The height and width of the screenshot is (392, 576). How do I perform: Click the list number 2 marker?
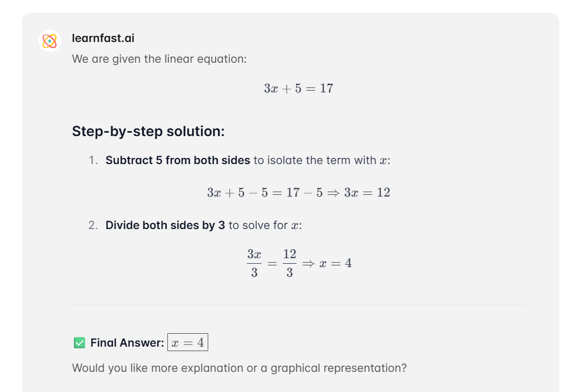93,225
